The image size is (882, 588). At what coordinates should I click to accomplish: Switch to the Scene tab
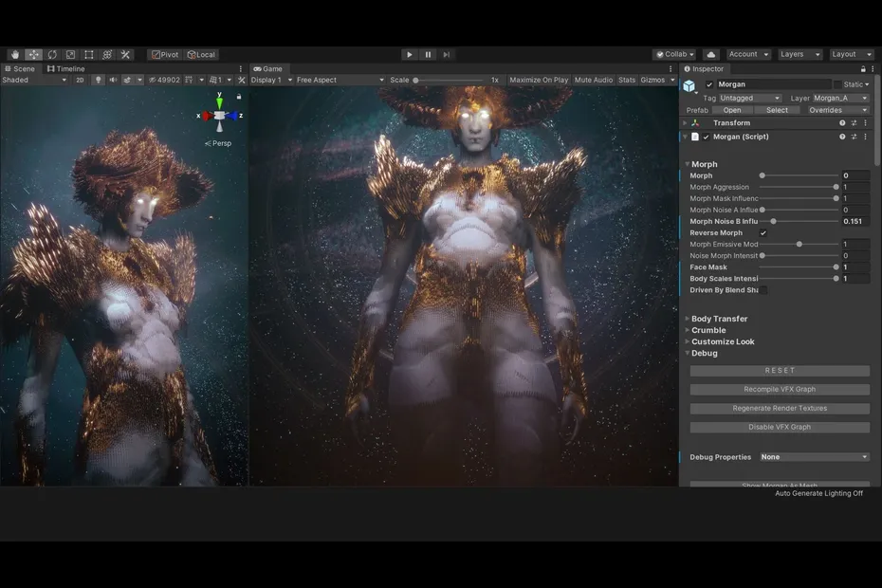coord(20,68)
